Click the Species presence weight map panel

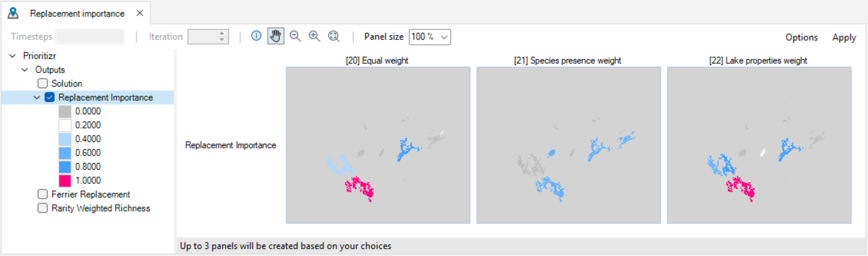[568, 145]
